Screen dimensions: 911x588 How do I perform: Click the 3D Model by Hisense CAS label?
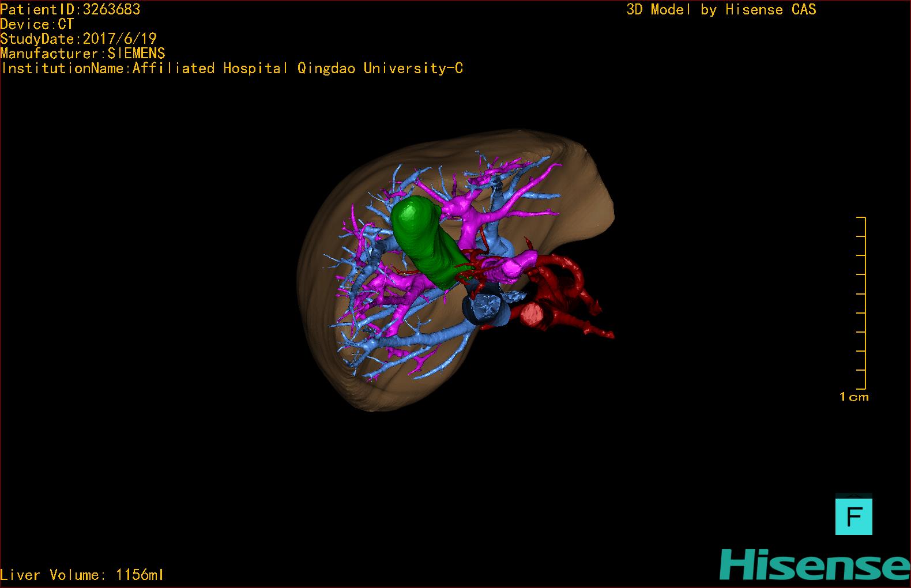point(721,10)
